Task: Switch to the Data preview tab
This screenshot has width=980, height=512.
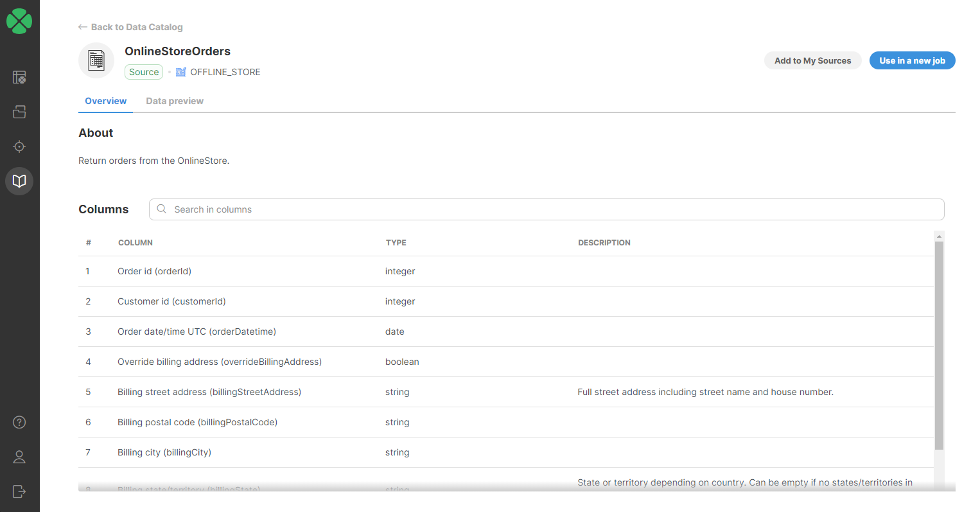Action: coord(175,101)
